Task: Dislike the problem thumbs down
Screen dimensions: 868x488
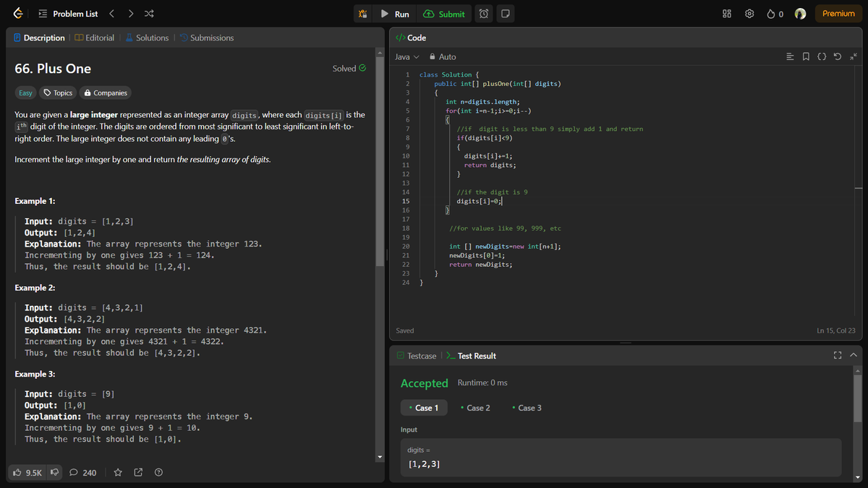Action: coord(54,473)
